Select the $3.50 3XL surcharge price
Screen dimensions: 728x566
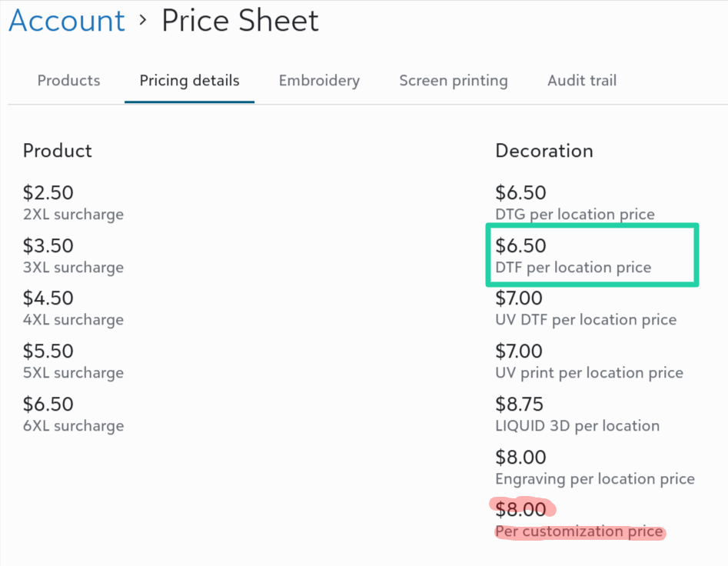click(x=48, y=246)
